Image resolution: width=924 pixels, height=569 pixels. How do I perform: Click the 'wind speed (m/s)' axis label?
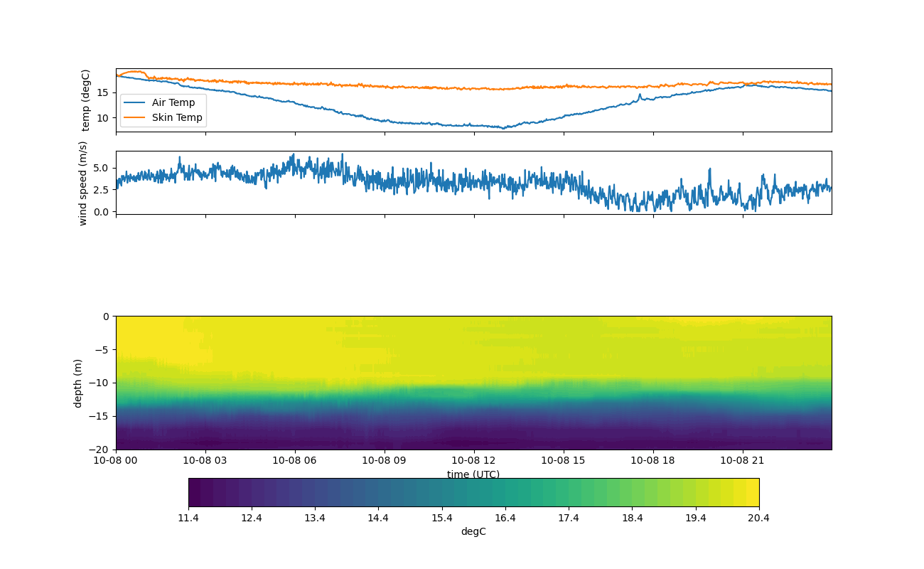(x=83, y=183)
